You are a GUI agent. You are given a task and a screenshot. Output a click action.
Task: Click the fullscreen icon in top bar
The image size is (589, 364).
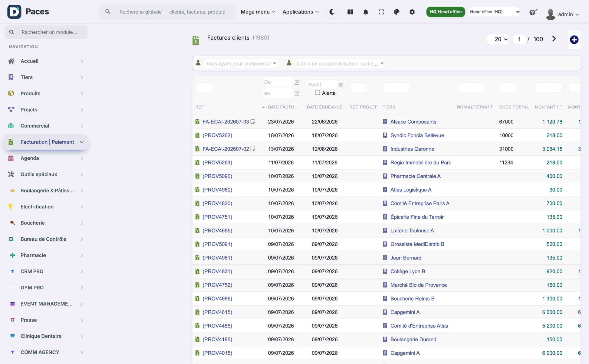point(381,12)
